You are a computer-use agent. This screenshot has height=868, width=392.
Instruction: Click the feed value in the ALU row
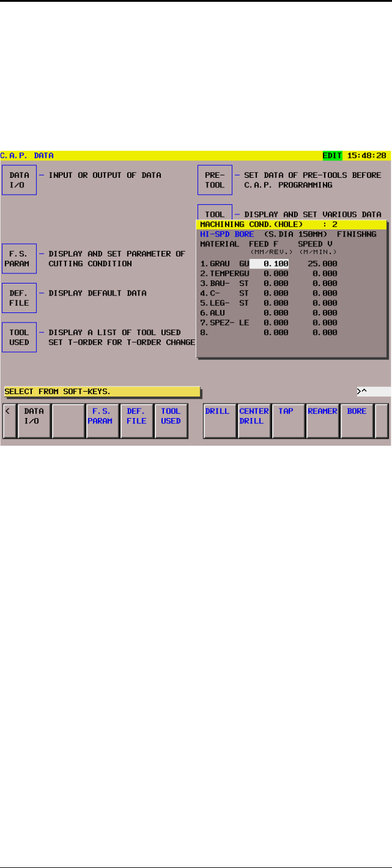tap(276, 313)
